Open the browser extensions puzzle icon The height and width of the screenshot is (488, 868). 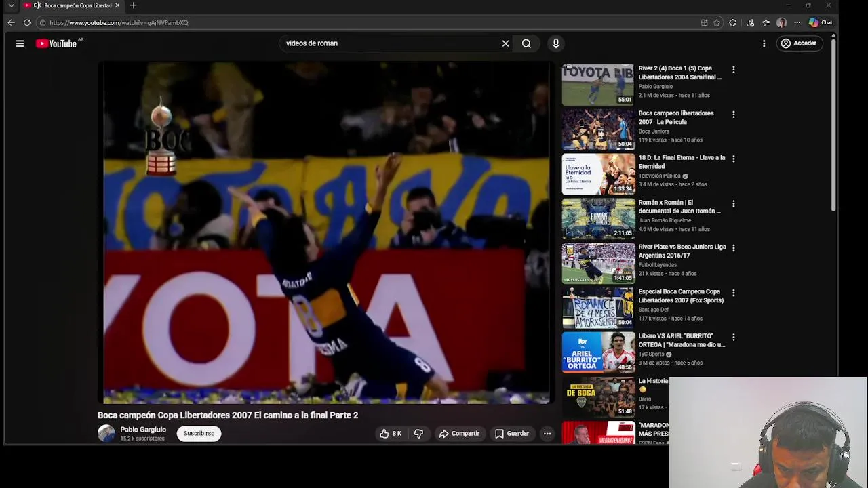point(732,22)
